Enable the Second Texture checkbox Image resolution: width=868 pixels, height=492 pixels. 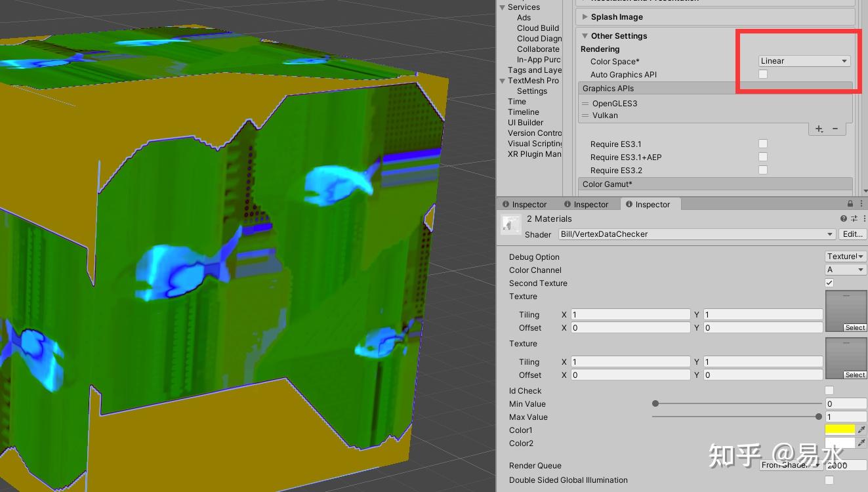tap(829, 283)
